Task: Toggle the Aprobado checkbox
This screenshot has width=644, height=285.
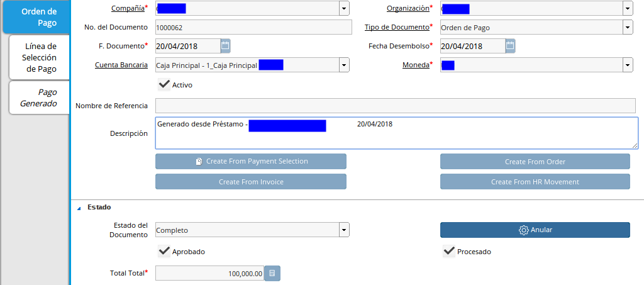Action: click(164, 251)
